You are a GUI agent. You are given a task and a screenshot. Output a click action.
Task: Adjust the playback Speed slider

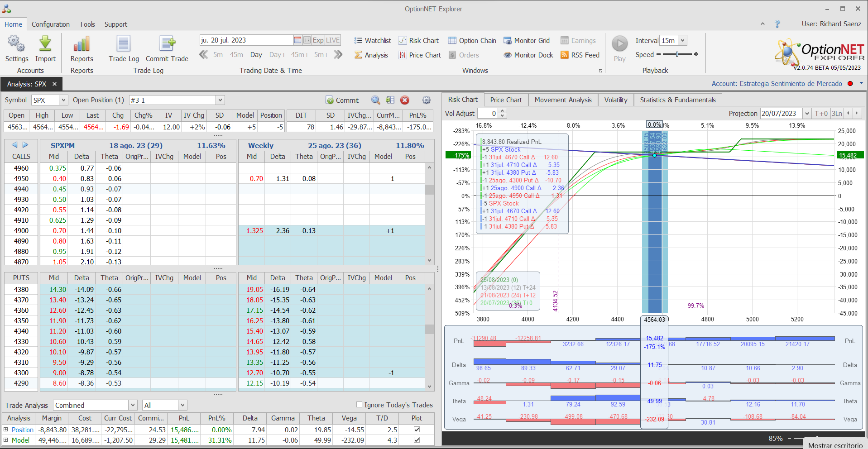(677, 54)
